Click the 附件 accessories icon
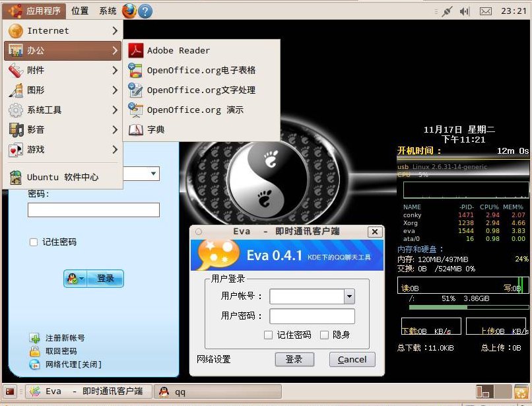 coord(16,70)
